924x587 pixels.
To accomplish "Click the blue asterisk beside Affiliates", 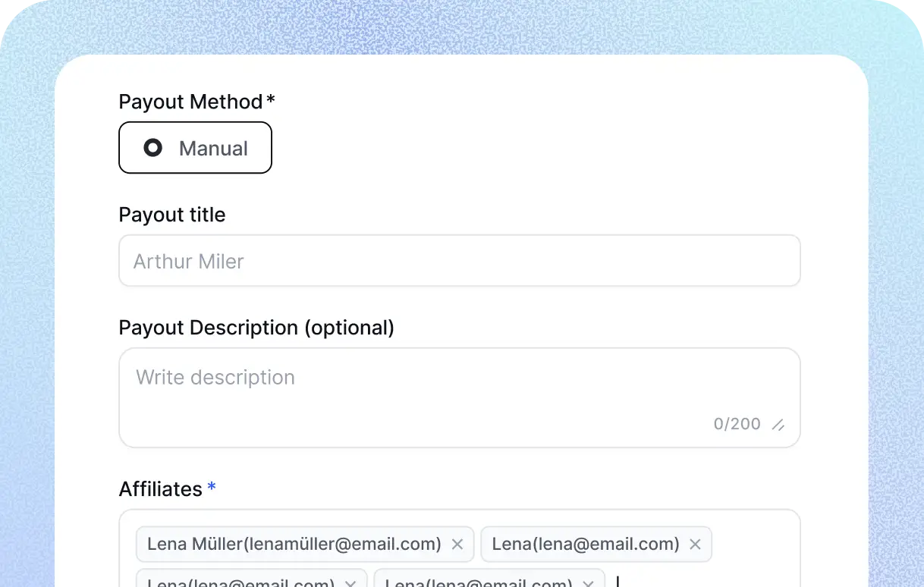I will point(212,487).
